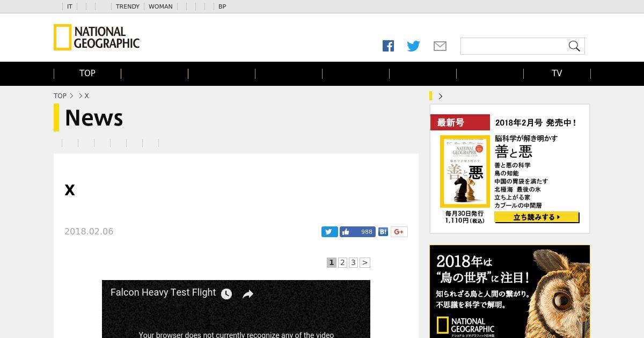Open the 2018 bird world owl banner
Viewport: 644px width, 338px height.
(510, 291)
